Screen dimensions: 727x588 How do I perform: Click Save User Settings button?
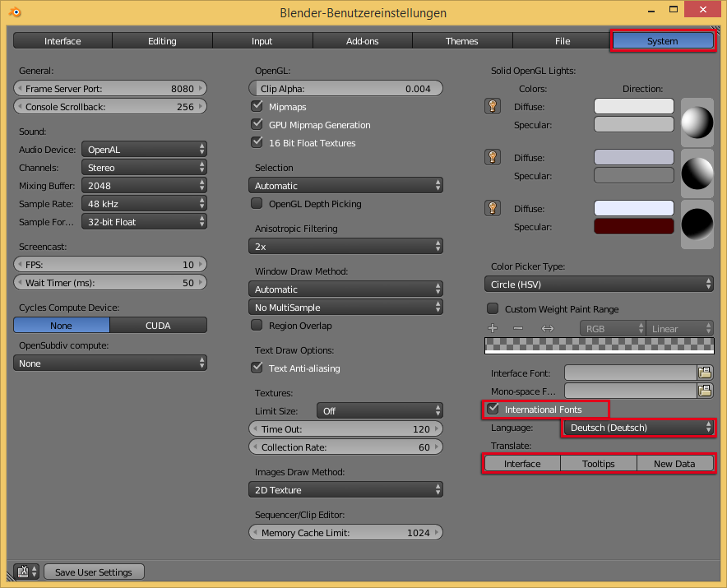coord(94,572)
